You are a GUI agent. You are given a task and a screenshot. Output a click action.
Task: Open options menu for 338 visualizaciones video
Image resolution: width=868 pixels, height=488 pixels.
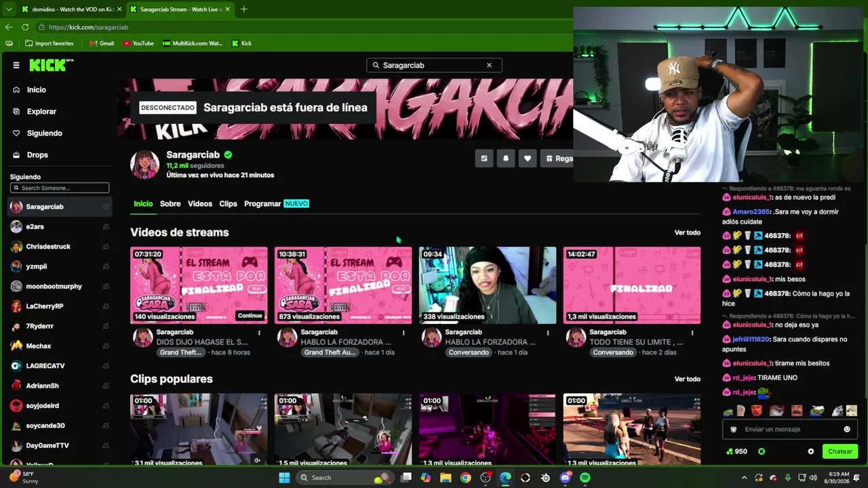point(548,333)
